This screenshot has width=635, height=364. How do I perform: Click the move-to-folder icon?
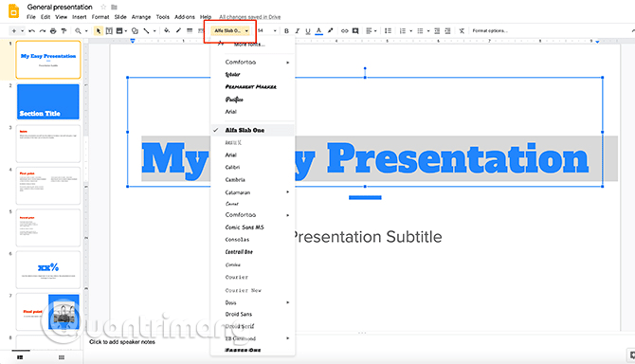114,7
